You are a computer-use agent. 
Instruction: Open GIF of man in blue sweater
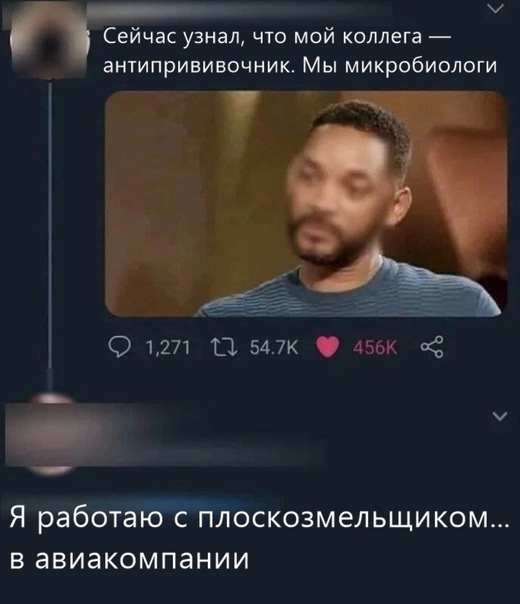click(306, 204)
